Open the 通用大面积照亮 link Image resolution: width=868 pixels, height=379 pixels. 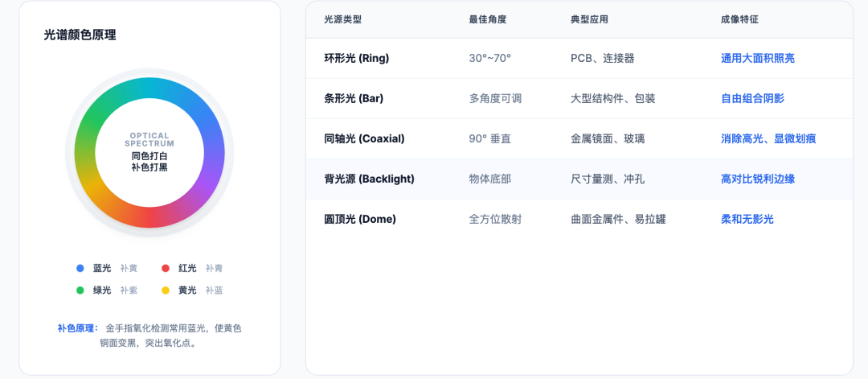click(757, 58)
